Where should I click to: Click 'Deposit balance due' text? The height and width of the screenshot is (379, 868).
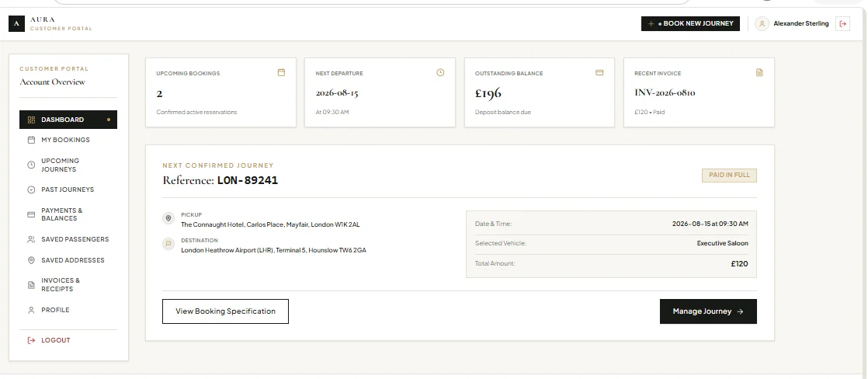click(502, 113)
